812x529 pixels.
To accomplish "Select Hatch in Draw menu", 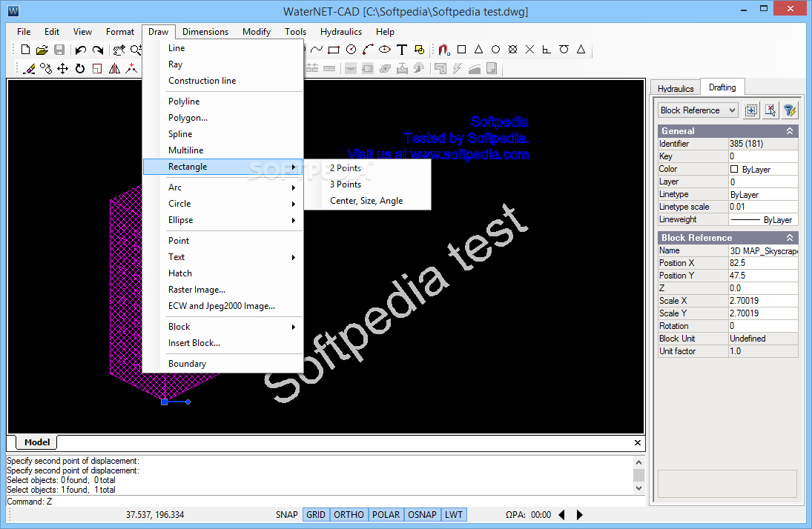I will (x=222, y=273).
